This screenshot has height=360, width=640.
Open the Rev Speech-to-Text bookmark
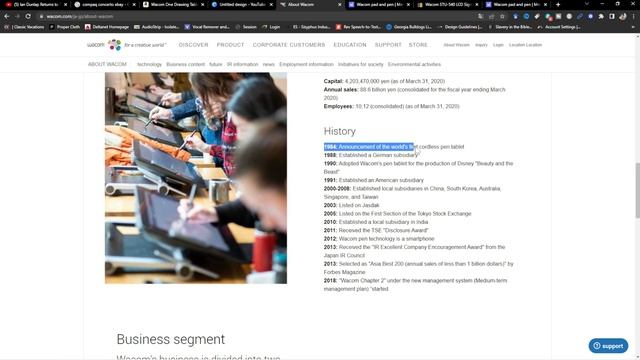pyautogui.click(x=358, y=27)
